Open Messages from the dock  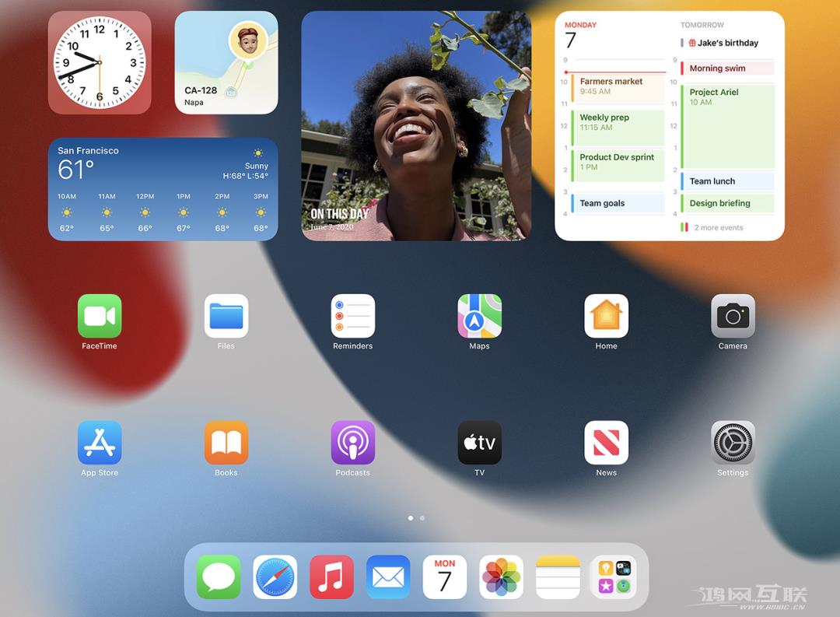tap(219, 577)
